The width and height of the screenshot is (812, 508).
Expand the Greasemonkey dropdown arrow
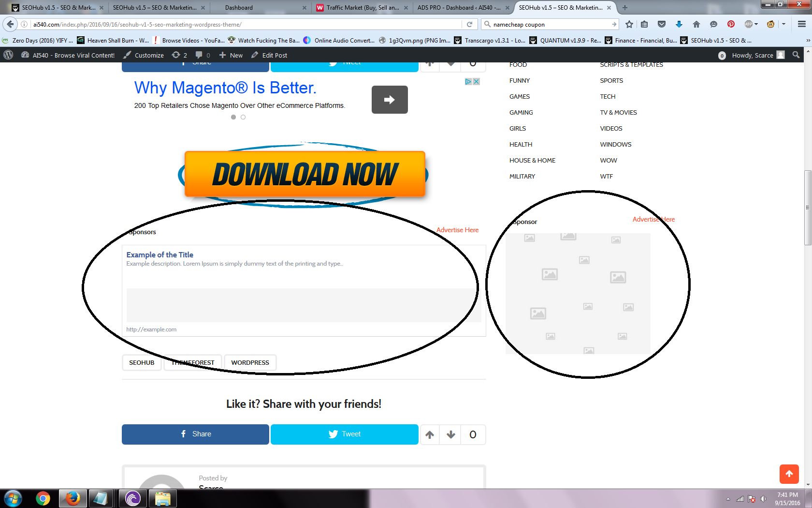click(x=783, y=24)
